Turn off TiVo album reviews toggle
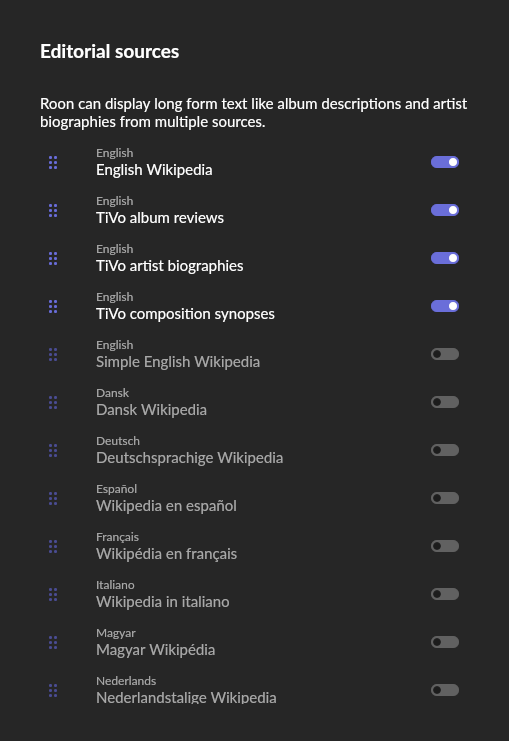Screen dimensions: 509x741 445,210
